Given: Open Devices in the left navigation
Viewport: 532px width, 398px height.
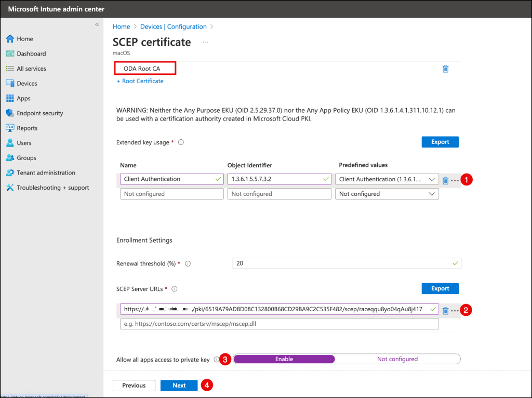Looking at the screenshot, I should click(27, 83).
